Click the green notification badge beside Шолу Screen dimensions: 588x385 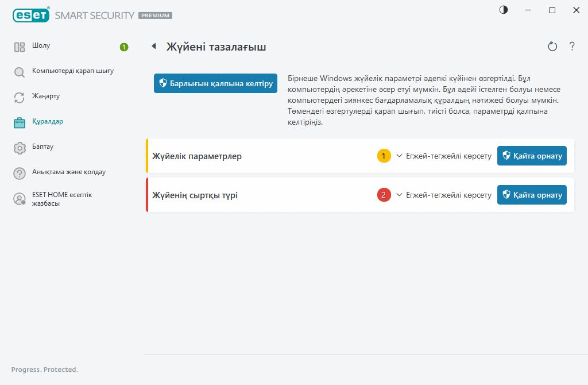(x=124, y=47)
